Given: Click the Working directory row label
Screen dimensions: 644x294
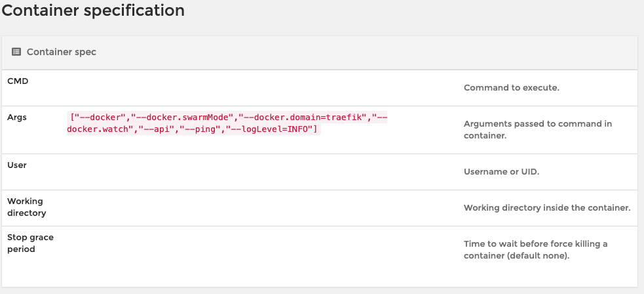Looking at the screenshot, I should 27,207.
